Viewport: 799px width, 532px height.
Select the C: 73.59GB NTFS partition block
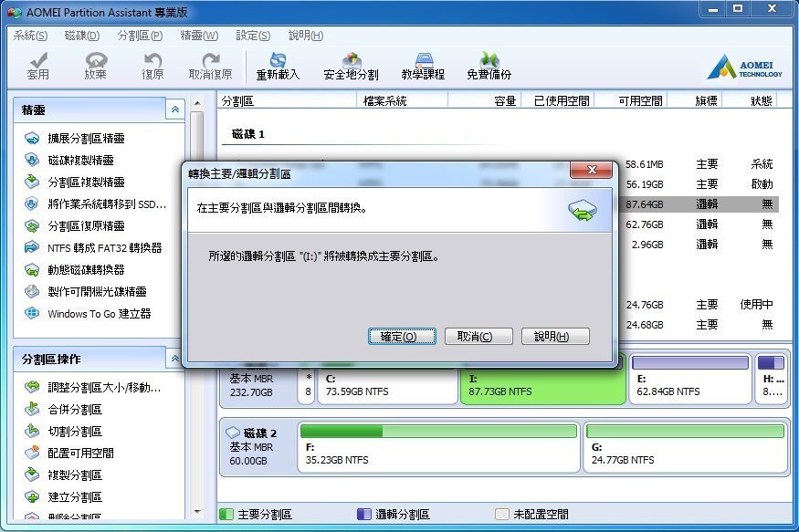[x=387, y=385]
